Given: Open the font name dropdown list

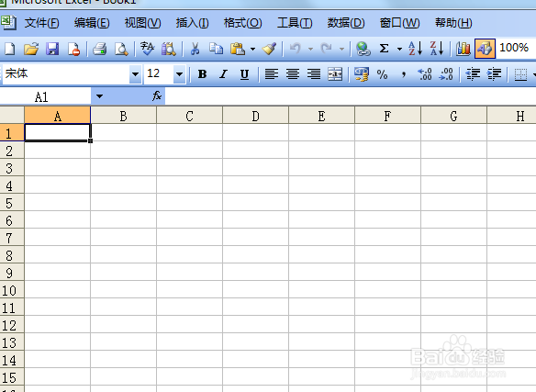Looking at the screenshot, I should click(x=135, y=73).
